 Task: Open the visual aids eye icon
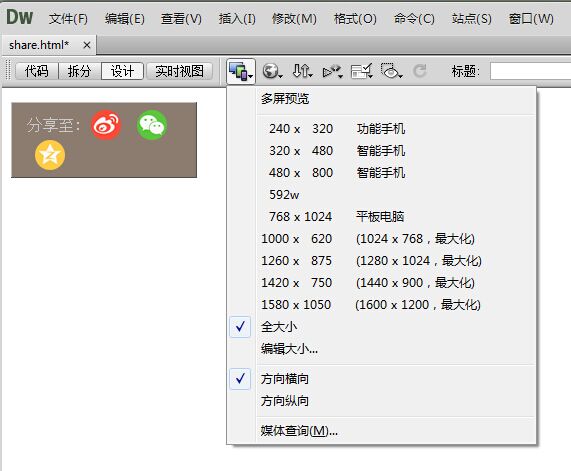click(x=391, y=71)
